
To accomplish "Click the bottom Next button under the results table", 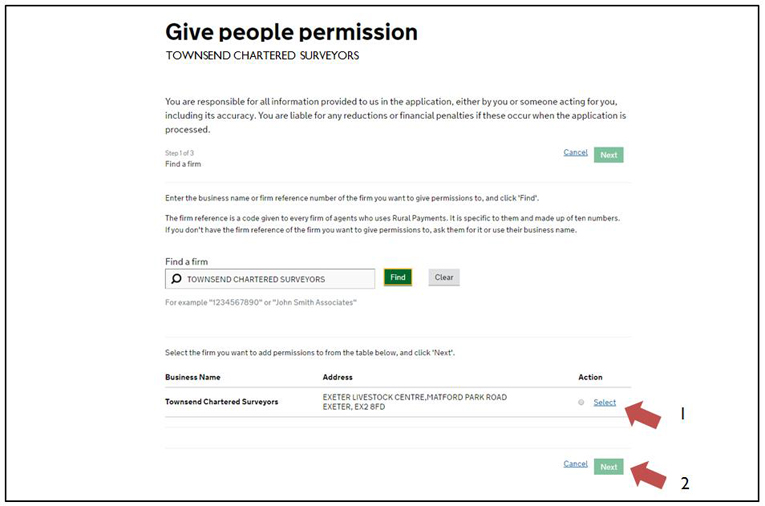I will (608, 466).
